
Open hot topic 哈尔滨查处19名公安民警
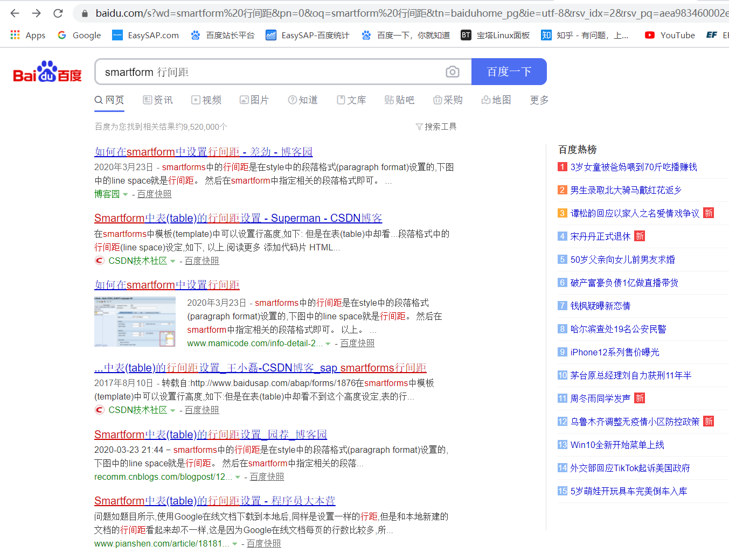tap(619, 329)
